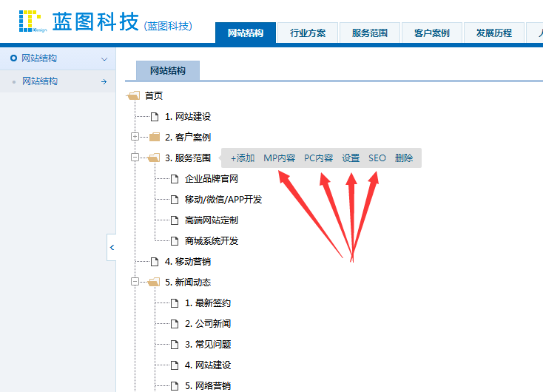Switch to the 行业方案 tab
Image resolution: width=543 pixels, height=392 pixels.
point(308,33)
